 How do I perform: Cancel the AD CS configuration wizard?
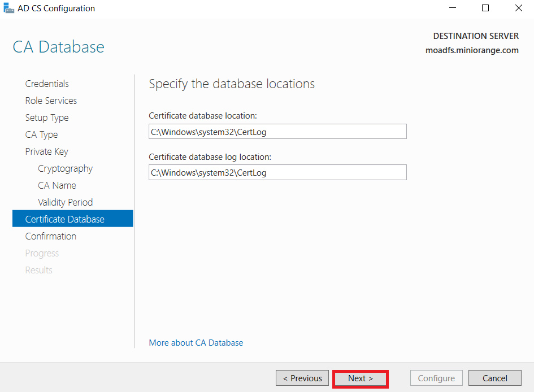494,378
